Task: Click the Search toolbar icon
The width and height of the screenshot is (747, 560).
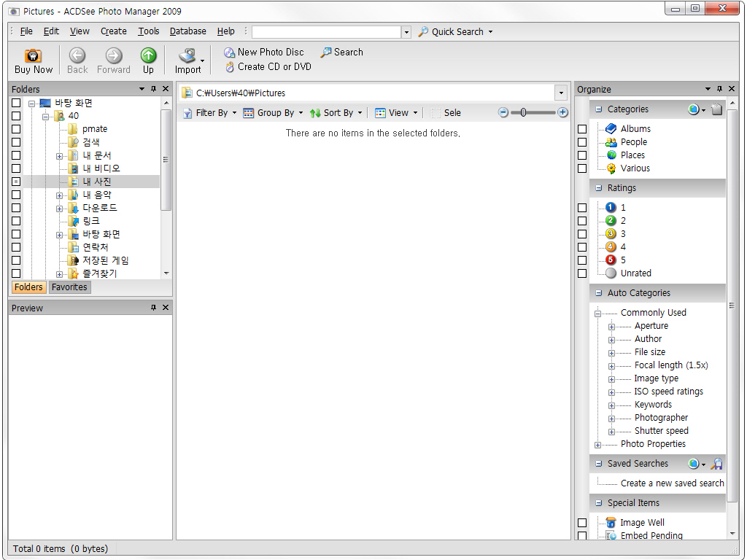Action: (326, 52)
